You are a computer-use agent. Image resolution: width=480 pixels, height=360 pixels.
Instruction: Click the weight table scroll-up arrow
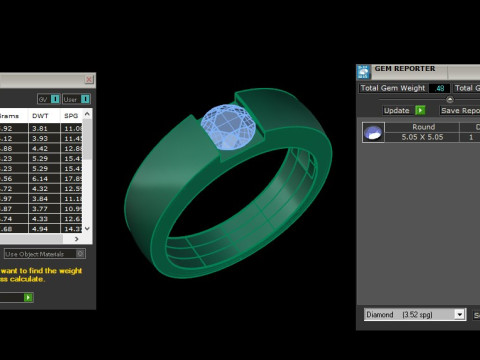pyautogui.click(x=87, y=114)
